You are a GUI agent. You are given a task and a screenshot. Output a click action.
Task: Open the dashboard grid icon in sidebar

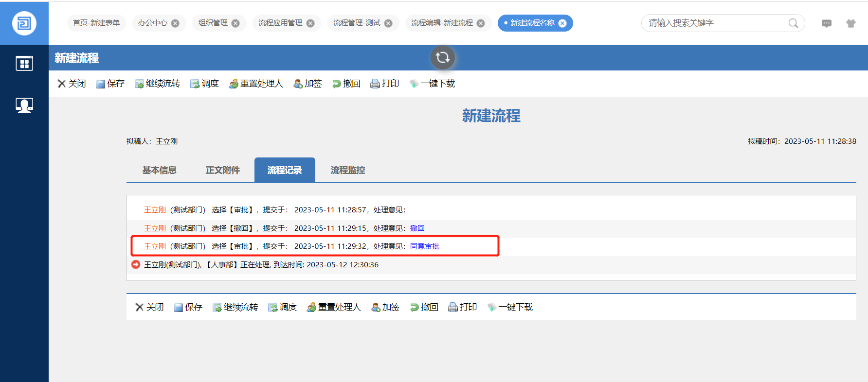pyautogui.click(x=24, y=63)
